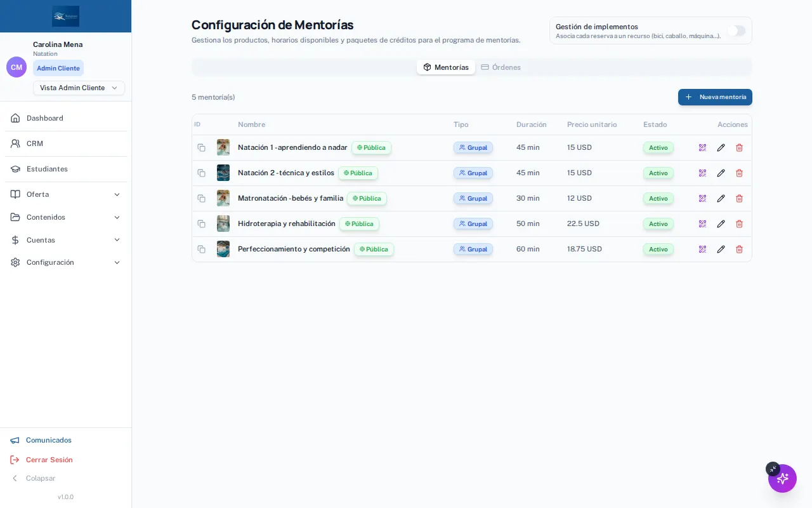Expand the Contenidos sidebar section
Image resolution: width=812 pixels, height=508 pixels.
66,217
